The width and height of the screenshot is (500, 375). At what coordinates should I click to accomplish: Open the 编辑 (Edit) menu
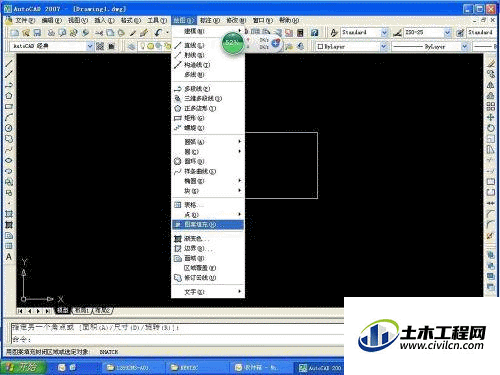(x=51, y=21)
